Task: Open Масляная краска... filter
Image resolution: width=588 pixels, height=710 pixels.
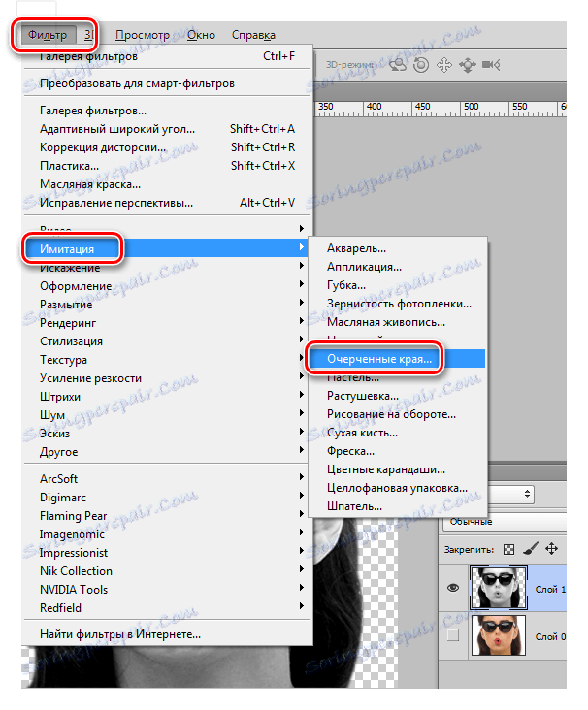Action: point(167,184)
